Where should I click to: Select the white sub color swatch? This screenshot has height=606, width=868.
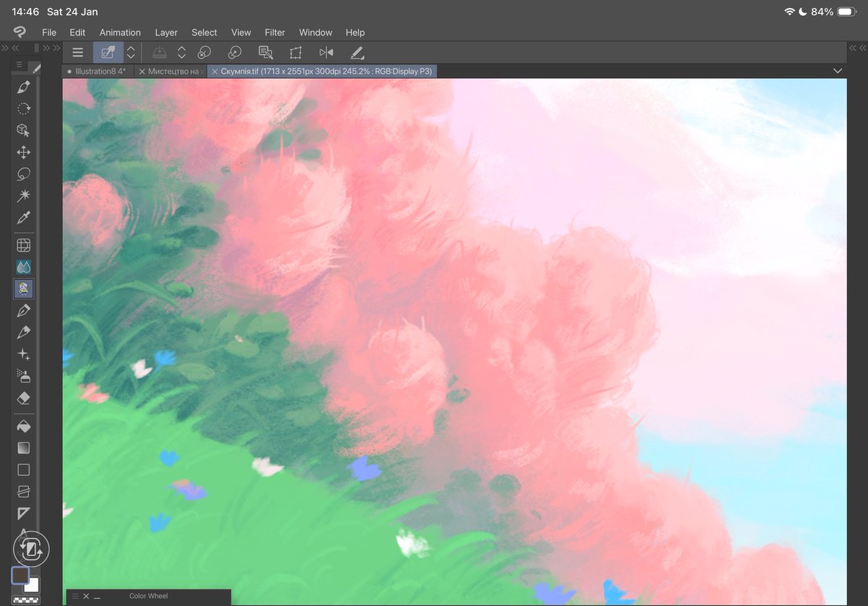(33, 585)
